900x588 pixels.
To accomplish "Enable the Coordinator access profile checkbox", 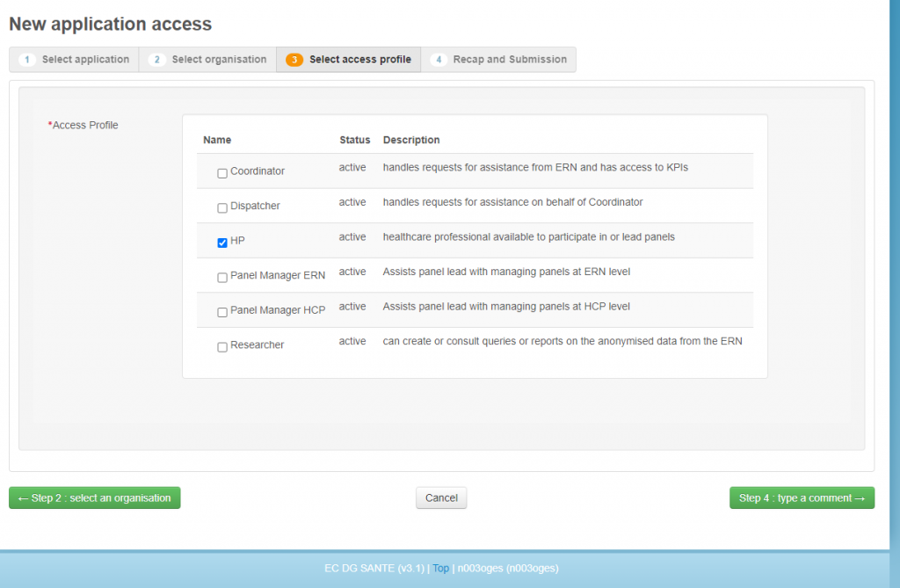I will tap(222, 173).
